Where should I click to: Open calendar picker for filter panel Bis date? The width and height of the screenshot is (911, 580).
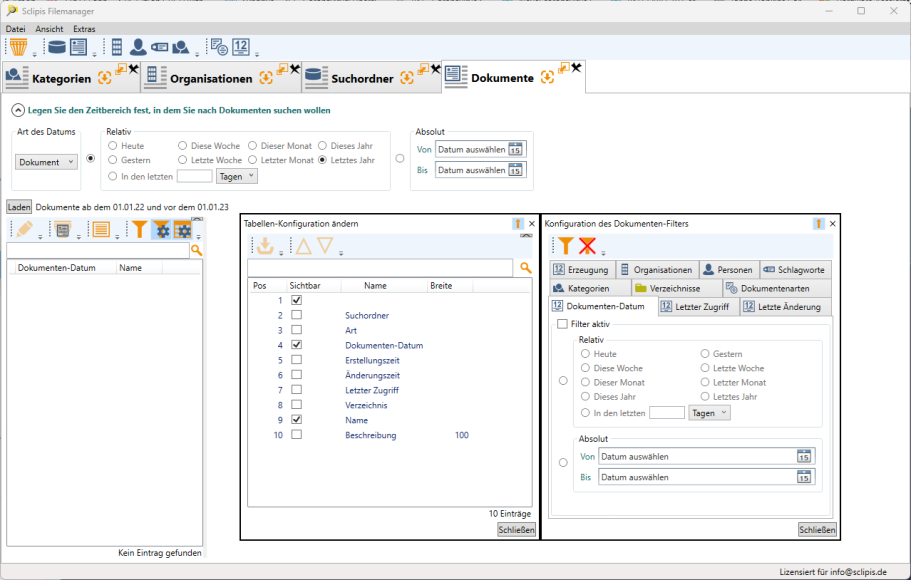[804, 477]
